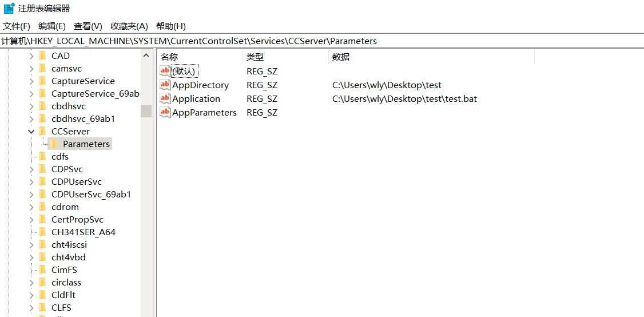Click the CCServer folder icon
644x317 pixels.
[43, 131]
